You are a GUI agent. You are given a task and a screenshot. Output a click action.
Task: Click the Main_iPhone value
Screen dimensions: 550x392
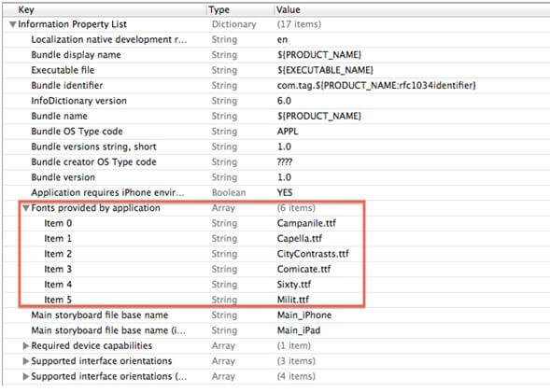(304, 315)
